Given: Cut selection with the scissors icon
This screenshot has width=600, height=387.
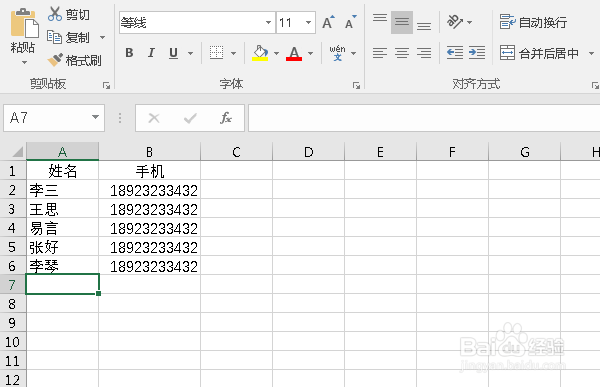Looking at the screenshot, I should 55,14.
